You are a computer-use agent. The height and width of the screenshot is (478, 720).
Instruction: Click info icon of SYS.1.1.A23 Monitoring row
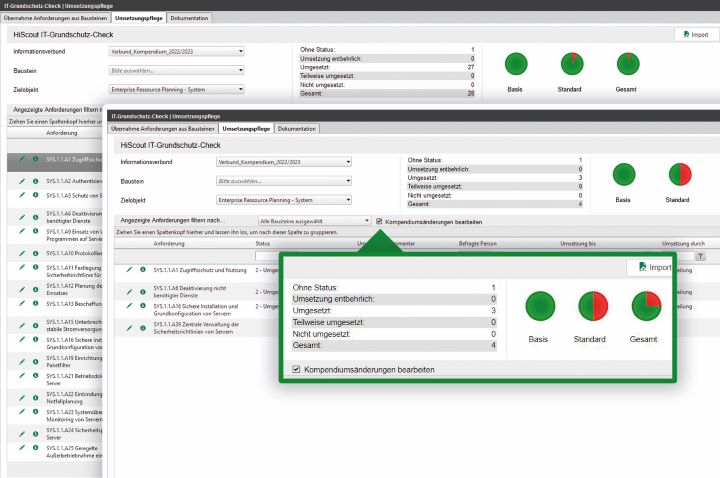point(35,412)
